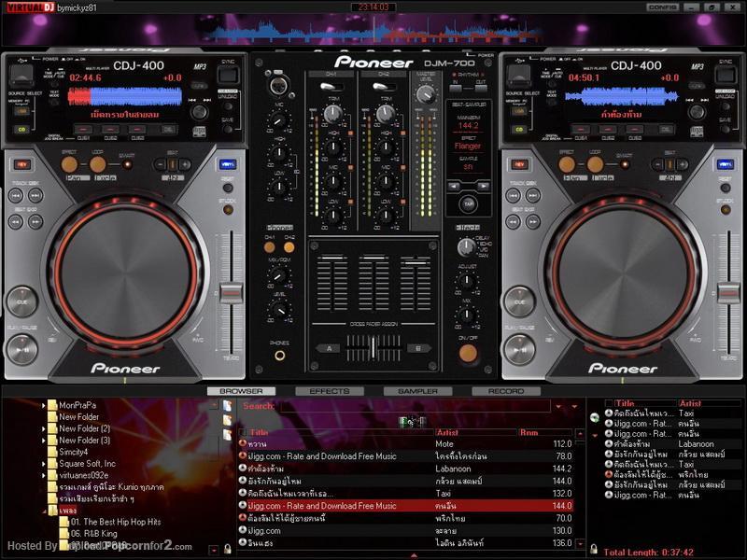Screen dimensions: 747x560
Task: Click the search input field
Action: point(415,406)
